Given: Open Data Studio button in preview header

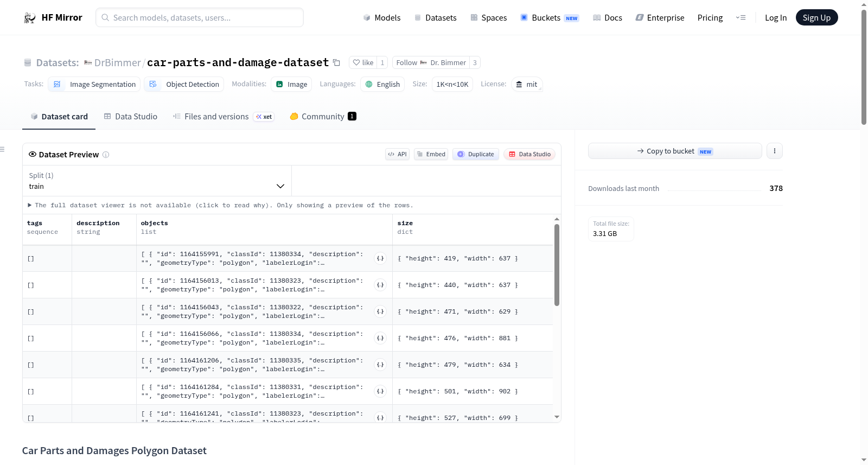Looking at the screenshot, I should [529, 154].
